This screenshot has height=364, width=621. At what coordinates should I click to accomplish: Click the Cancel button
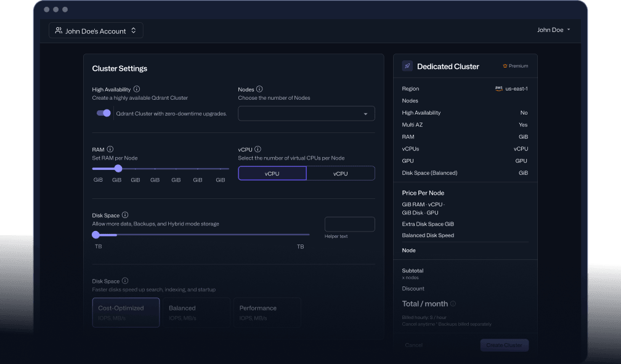tap(414, 345)
